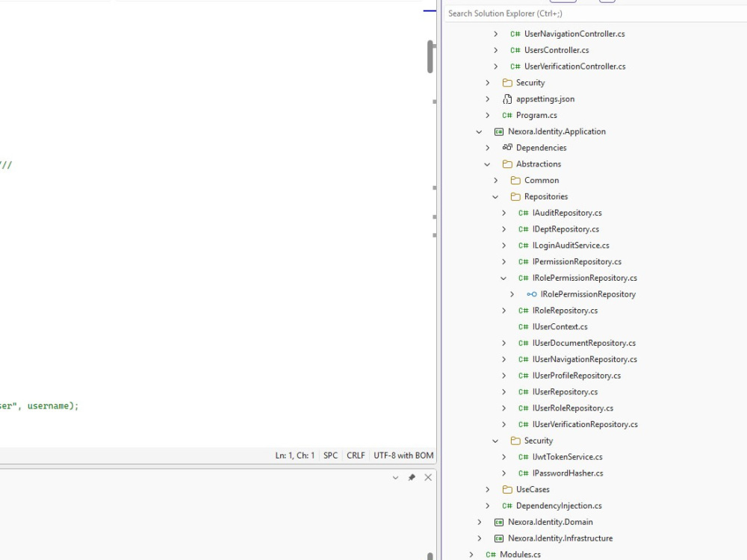Click the Dependencies node icon

pyautogui.click(x=507, y=148)
